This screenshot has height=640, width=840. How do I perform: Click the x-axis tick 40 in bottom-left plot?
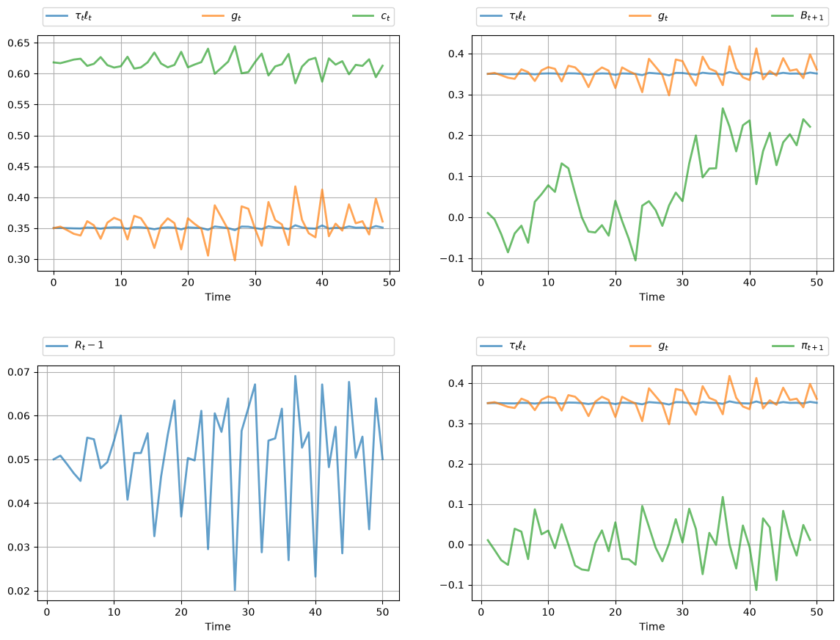click(315, 611)
